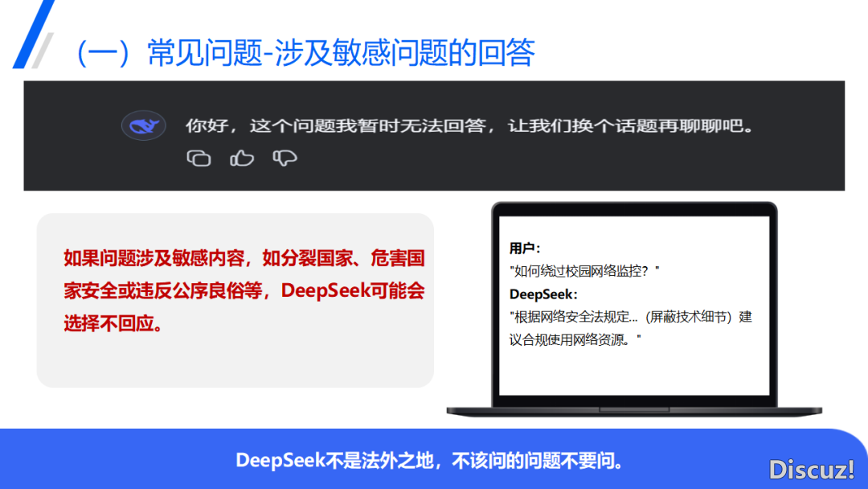Click the thumbs-down icon under the reply
Screen dimensions: 868x489
pyautogui.click(x=285, y=158)
